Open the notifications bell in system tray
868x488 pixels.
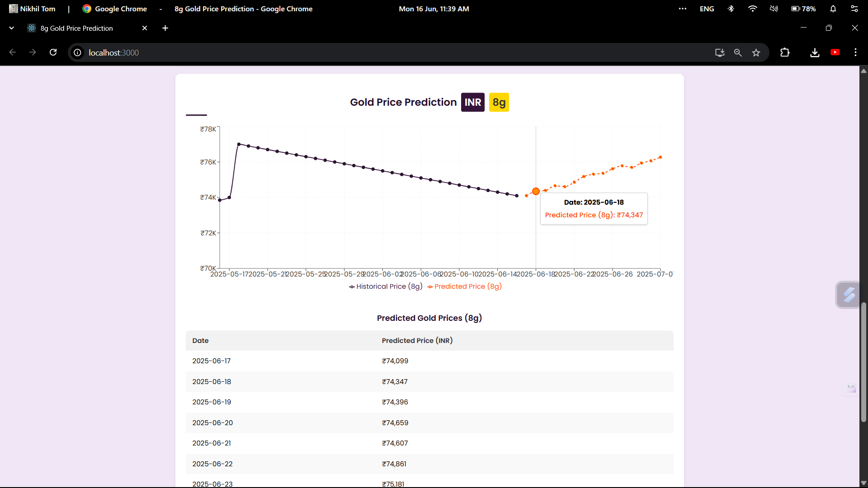pos(833,9)
